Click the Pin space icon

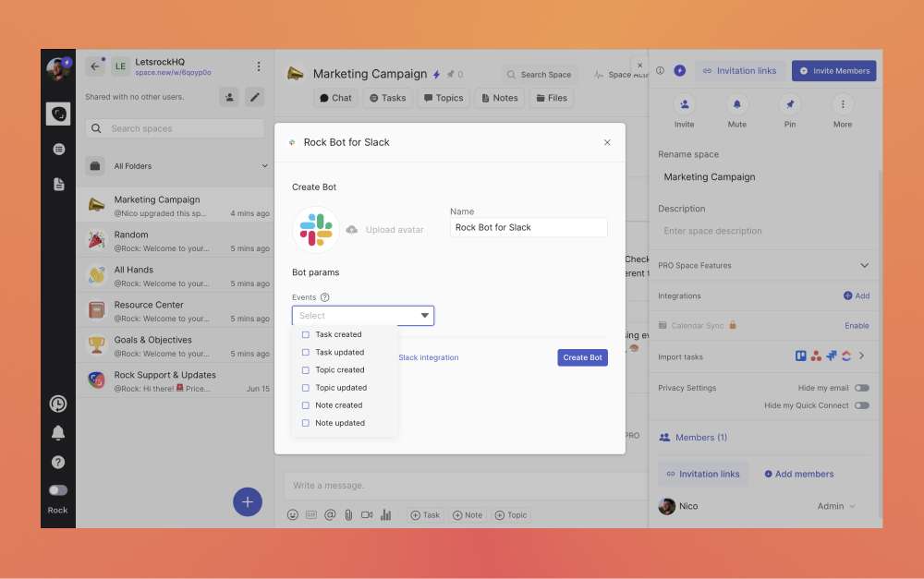point(789,104)
